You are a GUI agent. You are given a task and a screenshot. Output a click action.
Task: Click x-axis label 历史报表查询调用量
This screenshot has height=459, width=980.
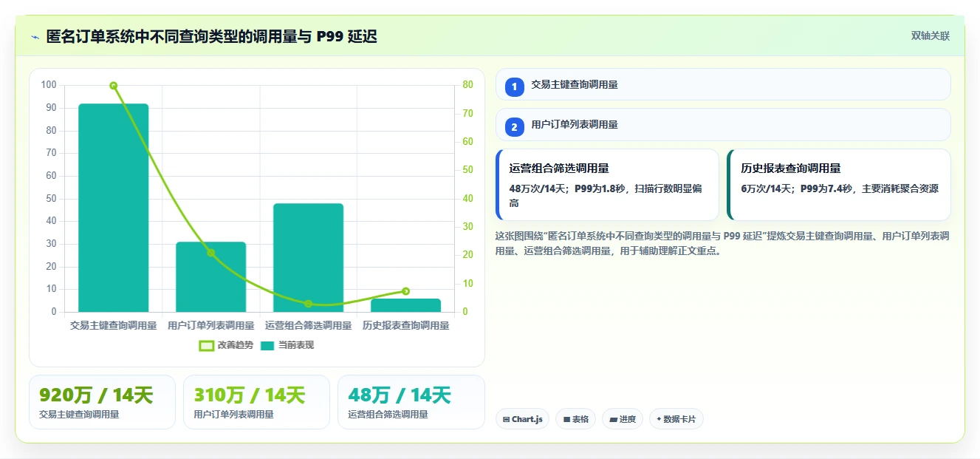(405, 325)
